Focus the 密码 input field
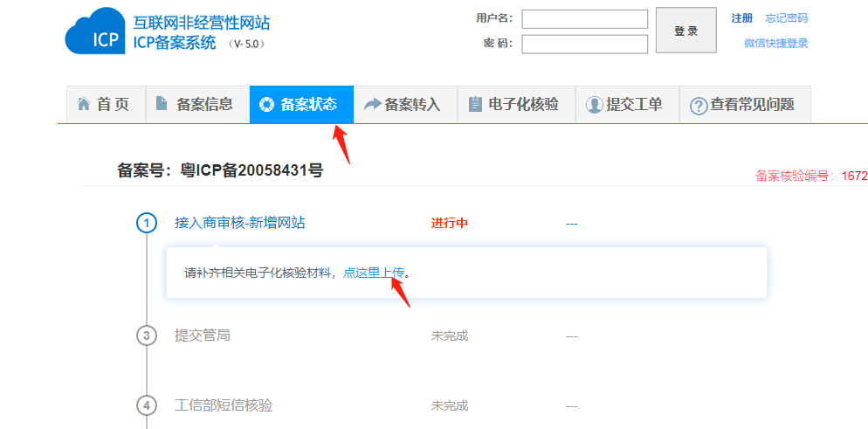Viewport: 868px width, 429px height. point(584,44)
